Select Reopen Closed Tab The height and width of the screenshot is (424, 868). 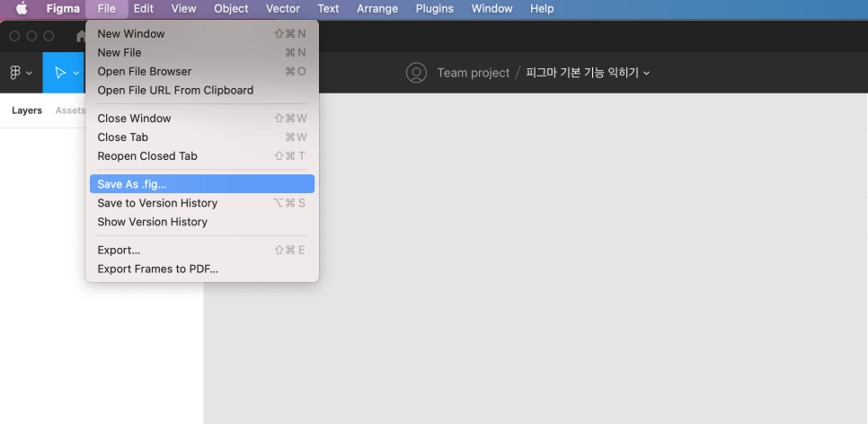point(202,156)
